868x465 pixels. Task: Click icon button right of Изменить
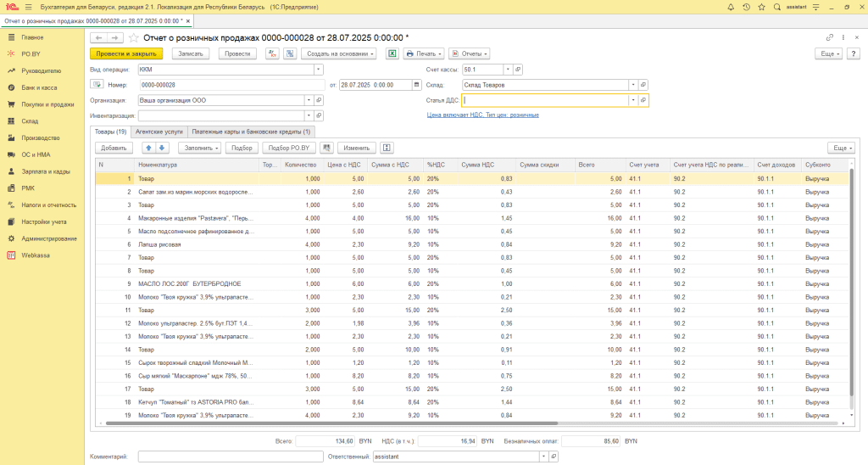[x=387, y=148]
